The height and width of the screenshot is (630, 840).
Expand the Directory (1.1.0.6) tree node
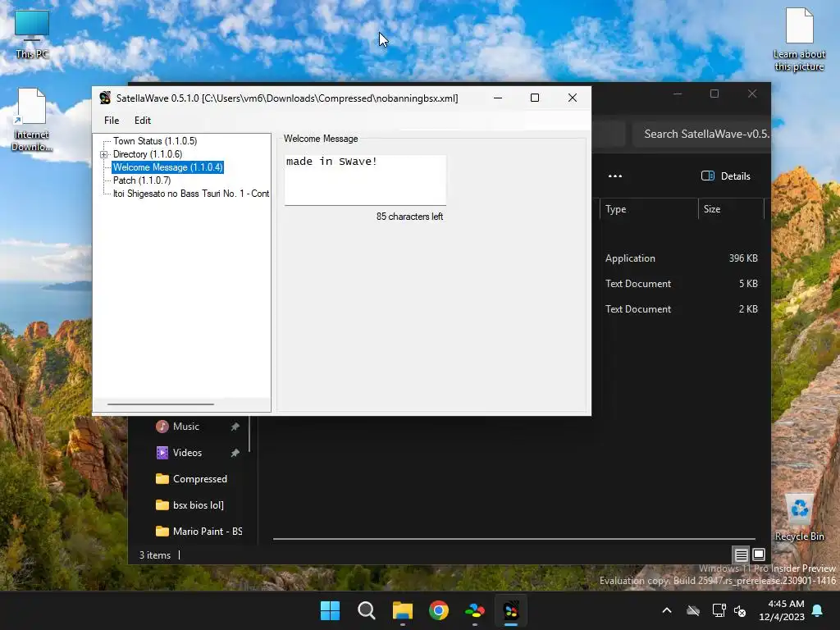tap(104, 154)
